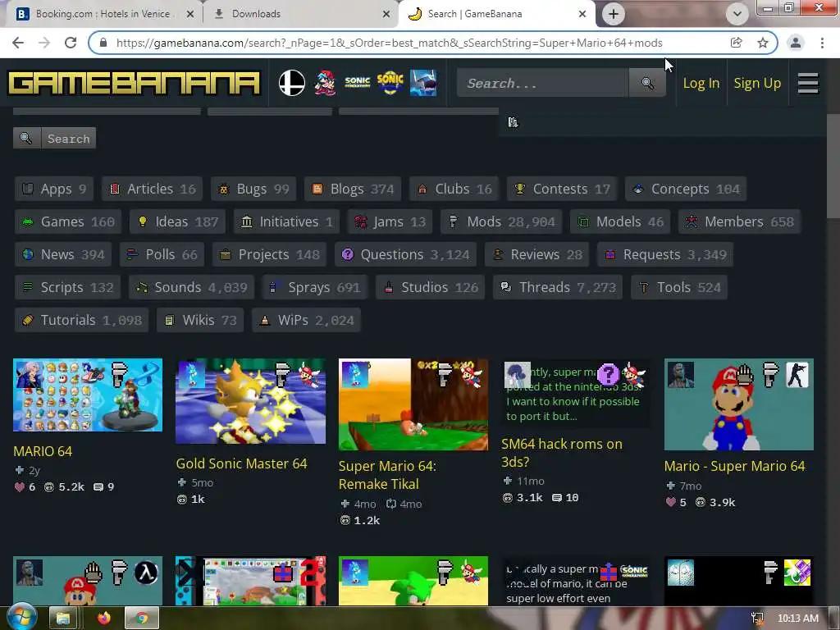Click the MARIO 64 thumbnail image
The width and height of the screenshot is (840, 630).
point(88,395)
